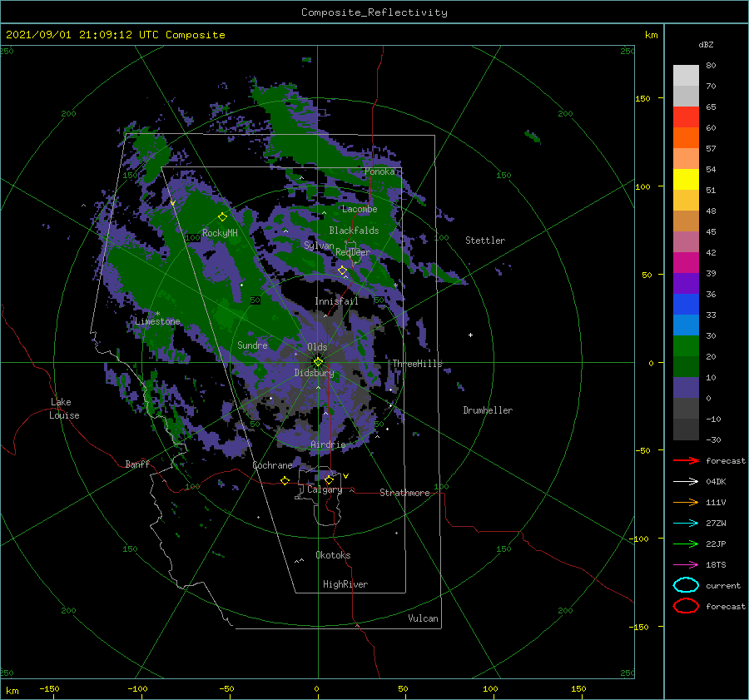Click the magenta 18TS arrow icon
This screenshot has height=700, width=749.
point(686,565)
